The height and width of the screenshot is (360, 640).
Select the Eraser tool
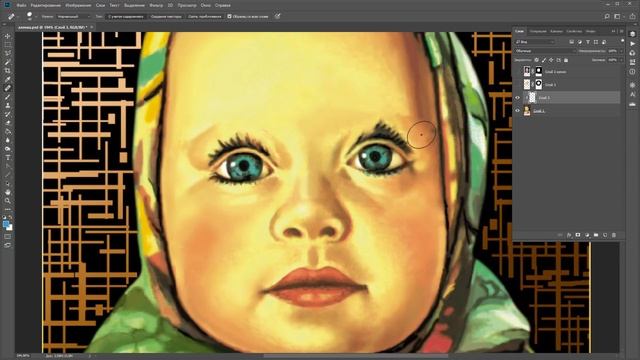pos(7,122)
